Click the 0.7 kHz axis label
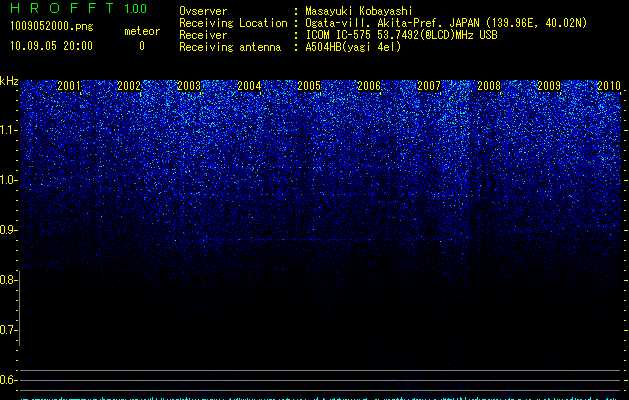 pos(8,330)
